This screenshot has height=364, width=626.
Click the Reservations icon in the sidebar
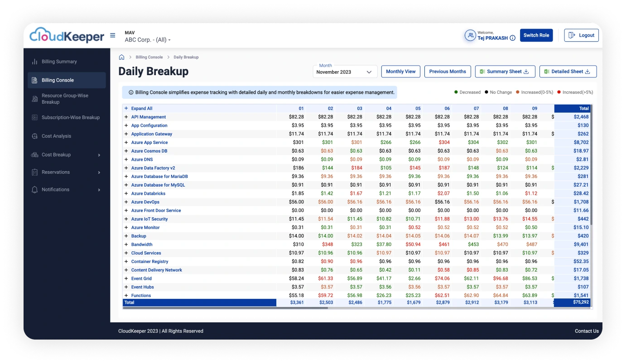(34, 172)
